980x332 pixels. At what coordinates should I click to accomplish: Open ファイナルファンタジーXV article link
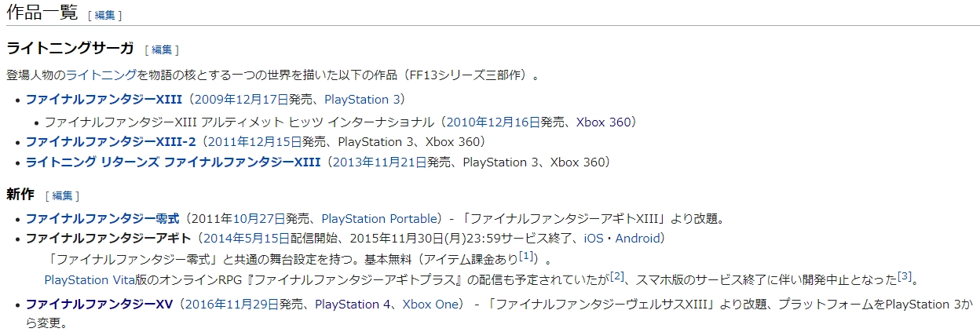tap(101, 304)
